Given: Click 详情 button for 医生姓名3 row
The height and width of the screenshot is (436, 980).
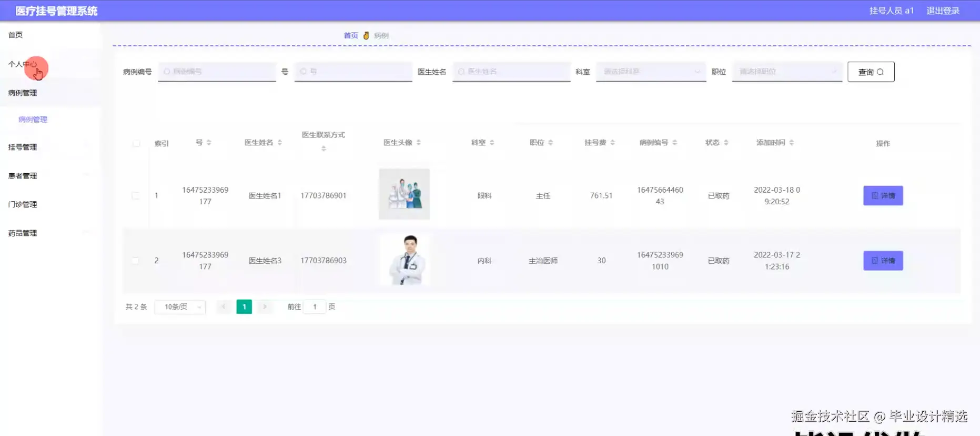Looking at the screenshot, I should tap(883, 261).
